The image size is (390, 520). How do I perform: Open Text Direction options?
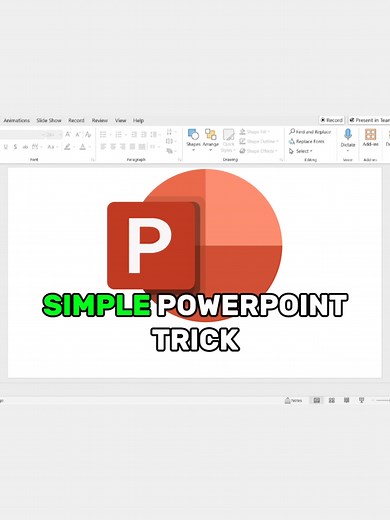pos(170,132)
